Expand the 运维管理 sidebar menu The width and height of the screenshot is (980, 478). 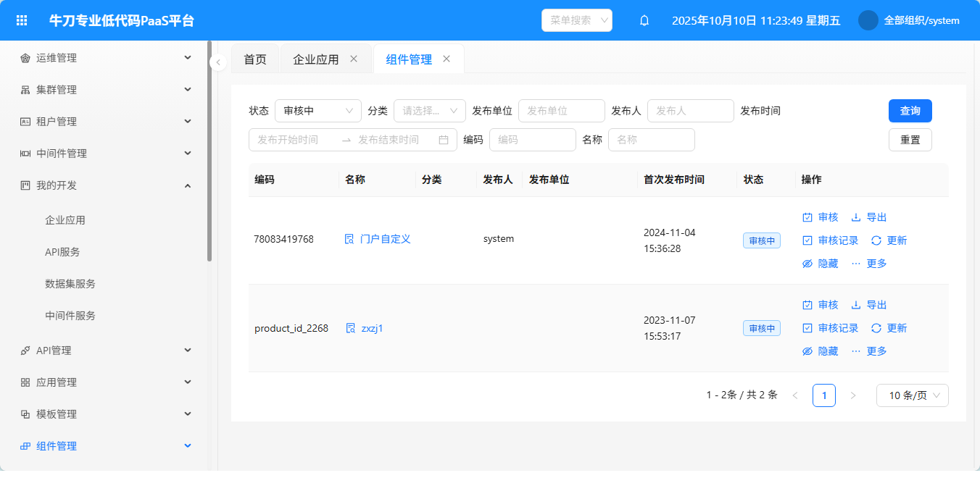[x=105, y=58]
